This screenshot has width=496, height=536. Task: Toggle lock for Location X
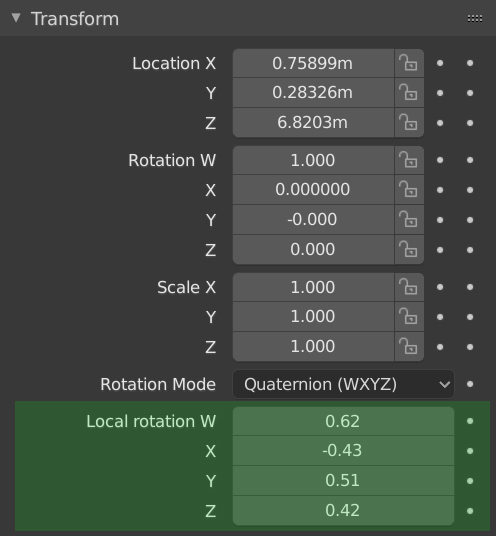(409, 63)
